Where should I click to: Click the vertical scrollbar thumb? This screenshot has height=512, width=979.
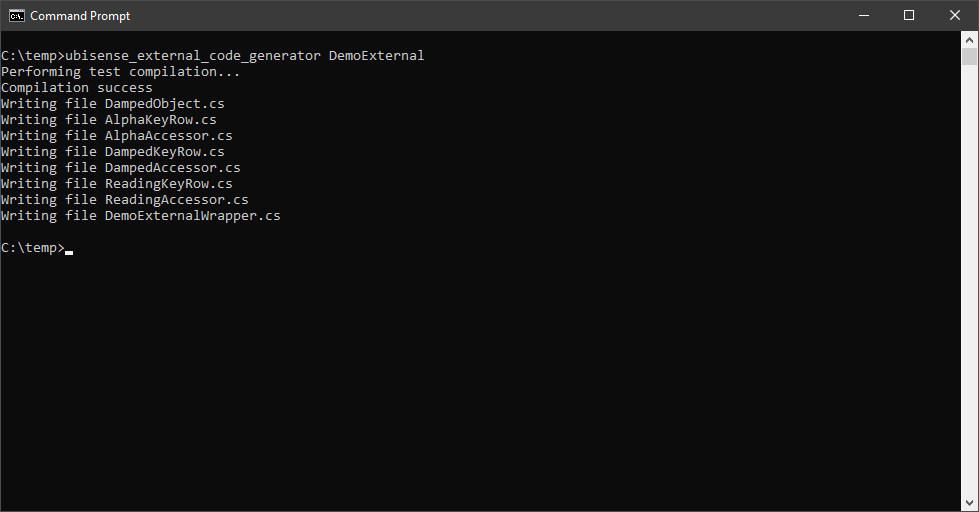tap(969, 57)
